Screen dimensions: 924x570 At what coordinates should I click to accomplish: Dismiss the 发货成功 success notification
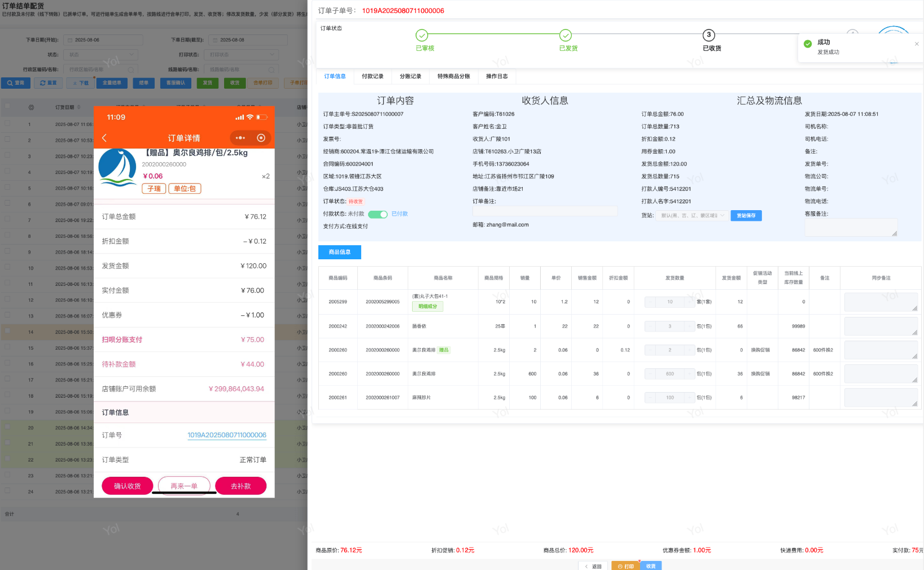pos(917,44)
